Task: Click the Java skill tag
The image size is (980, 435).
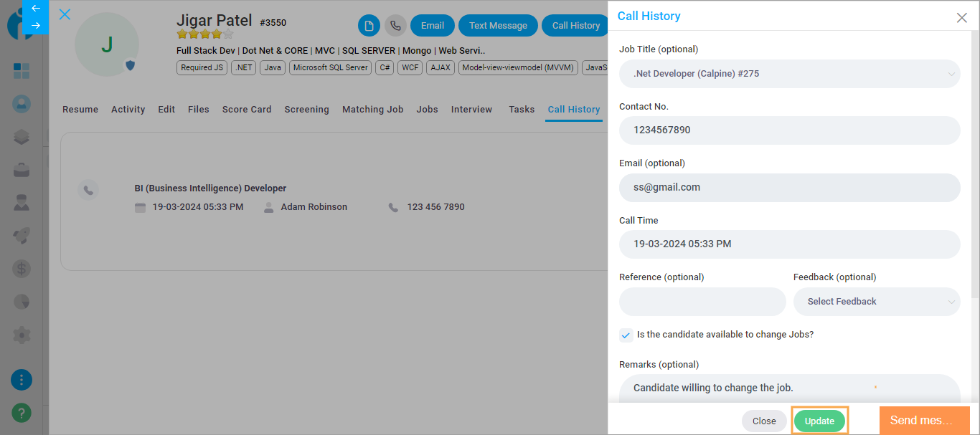Action: (x=273, y=68)
